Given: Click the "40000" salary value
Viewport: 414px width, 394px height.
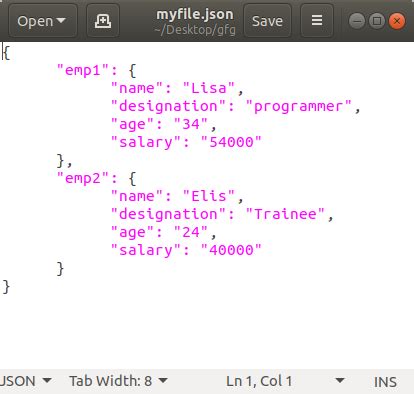Looking at the screenshot, I should pos(231,250).
